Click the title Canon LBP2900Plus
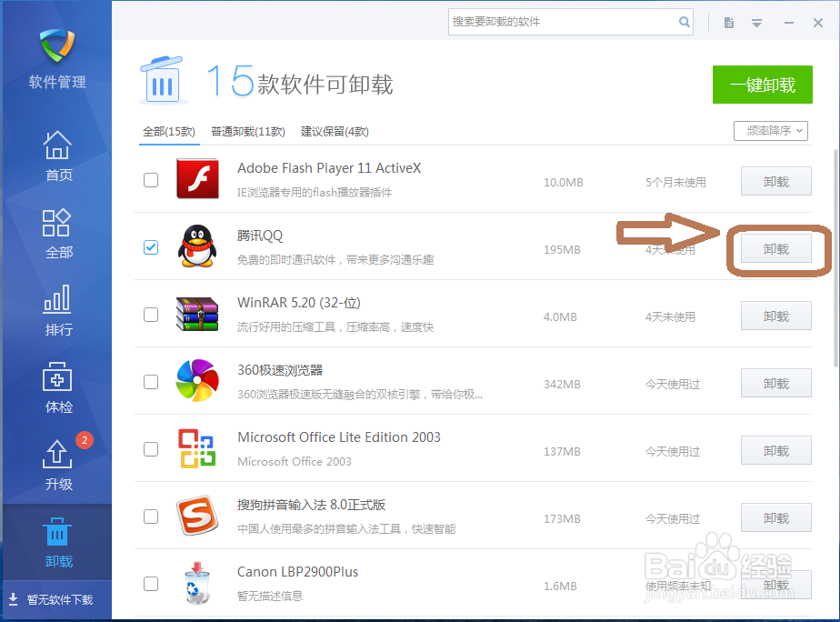 click(297, 572)
